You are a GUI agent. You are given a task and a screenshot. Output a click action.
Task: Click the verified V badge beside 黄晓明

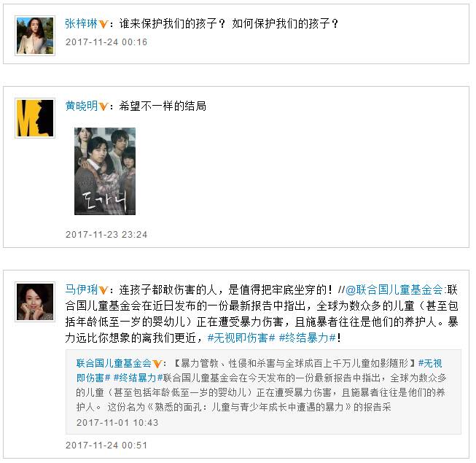click(104, 107)
